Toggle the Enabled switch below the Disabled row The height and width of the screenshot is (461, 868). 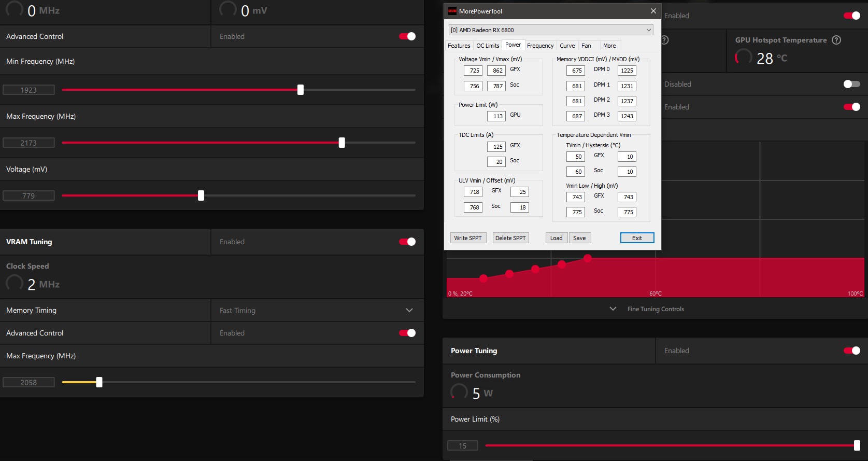click(x=852, y=107)
